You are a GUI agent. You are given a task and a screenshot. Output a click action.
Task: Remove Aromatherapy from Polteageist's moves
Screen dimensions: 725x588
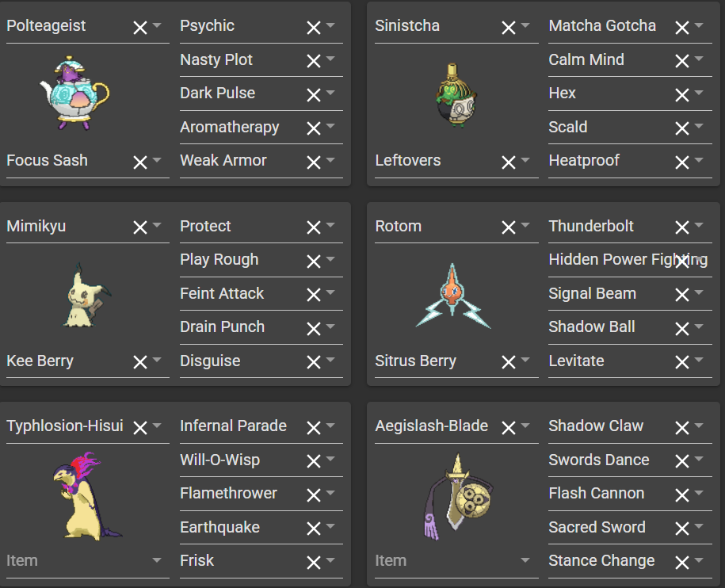314,128
